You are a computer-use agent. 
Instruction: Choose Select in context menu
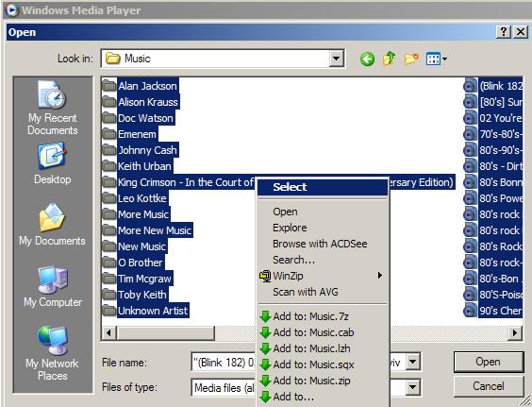pos(323,187)
